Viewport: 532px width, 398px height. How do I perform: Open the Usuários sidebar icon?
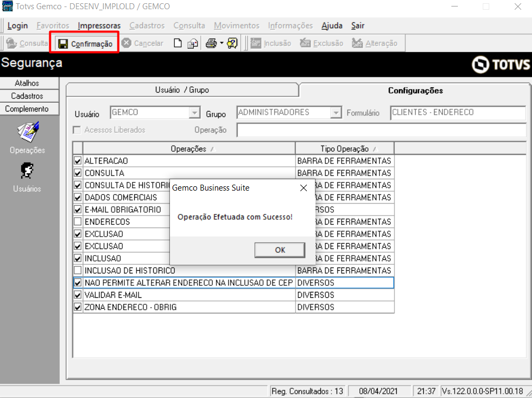click(27, 171)
